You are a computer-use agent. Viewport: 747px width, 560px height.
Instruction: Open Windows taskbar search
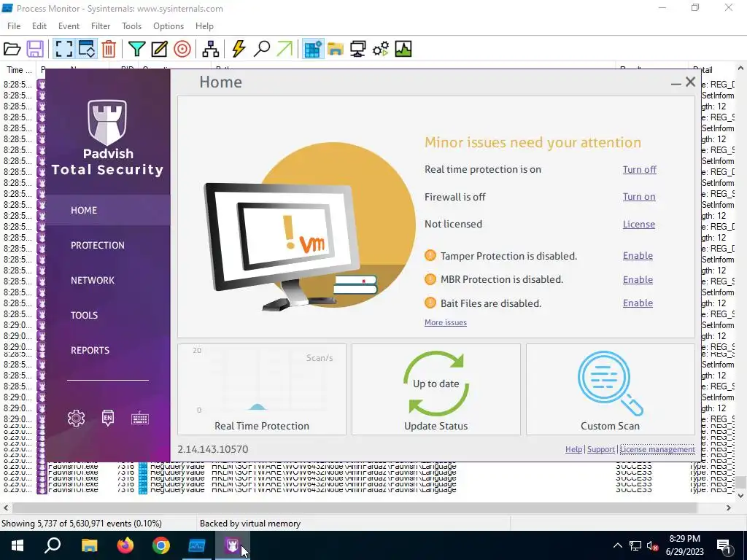pos(53,545)
